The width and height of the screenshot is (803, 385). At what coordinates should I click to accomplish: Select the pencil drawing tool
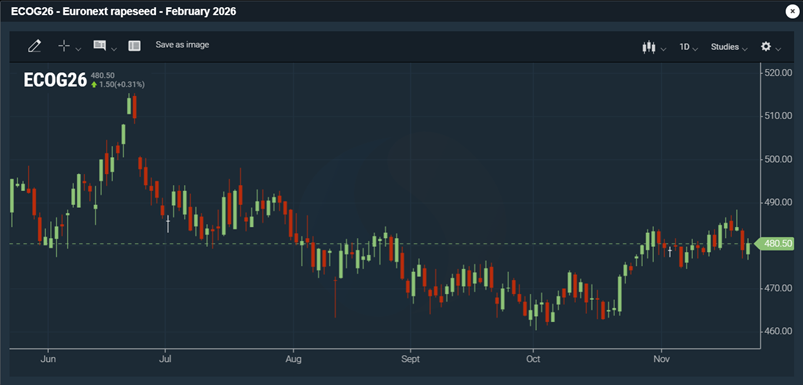34,46
